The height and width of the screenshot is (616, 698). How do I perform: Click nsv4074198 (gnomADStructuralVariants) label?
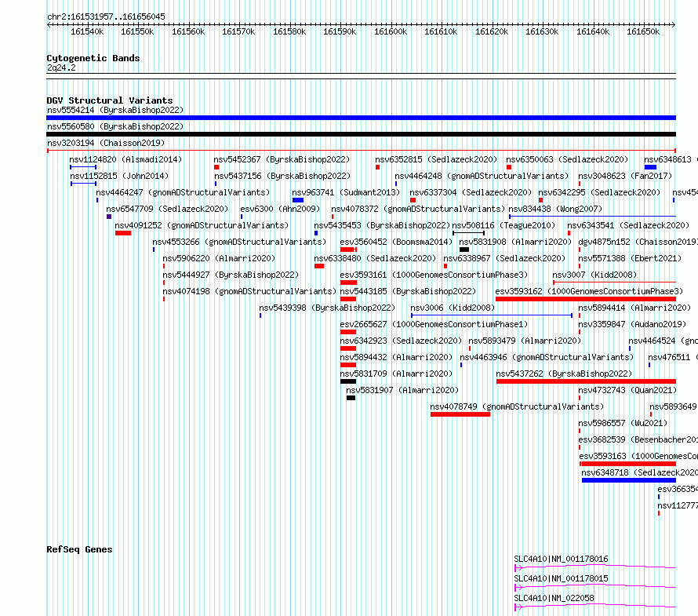[249, 291]
